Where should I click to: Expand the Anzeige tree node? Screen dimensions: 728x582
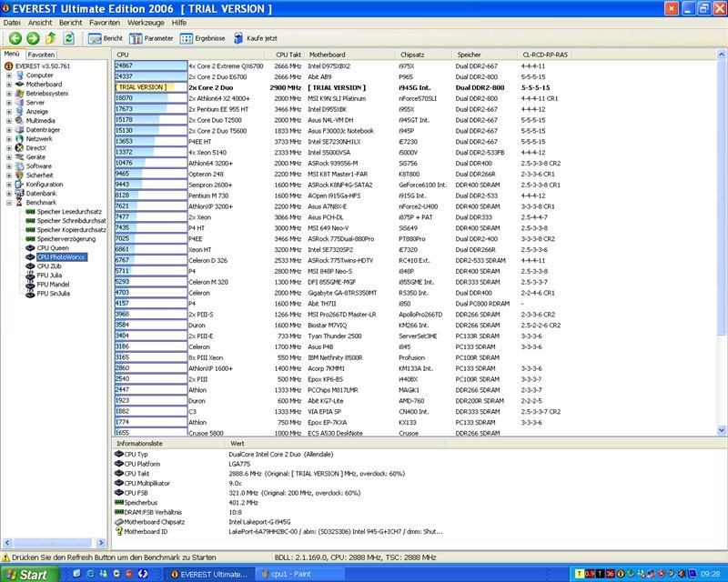(x=9, y=111)
